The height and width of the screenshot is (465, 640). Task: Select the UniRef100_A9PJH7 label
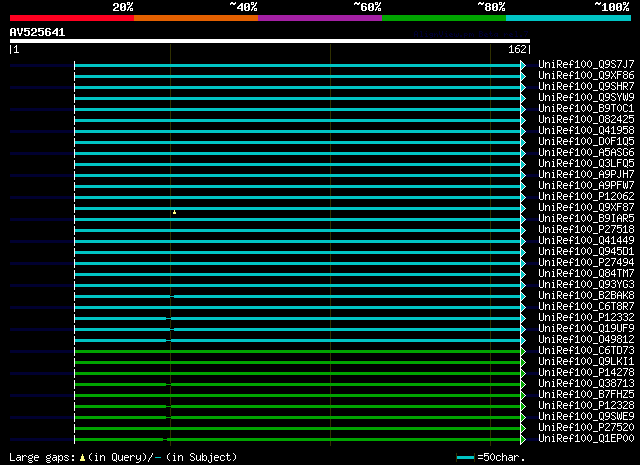[x=586, y=175]
